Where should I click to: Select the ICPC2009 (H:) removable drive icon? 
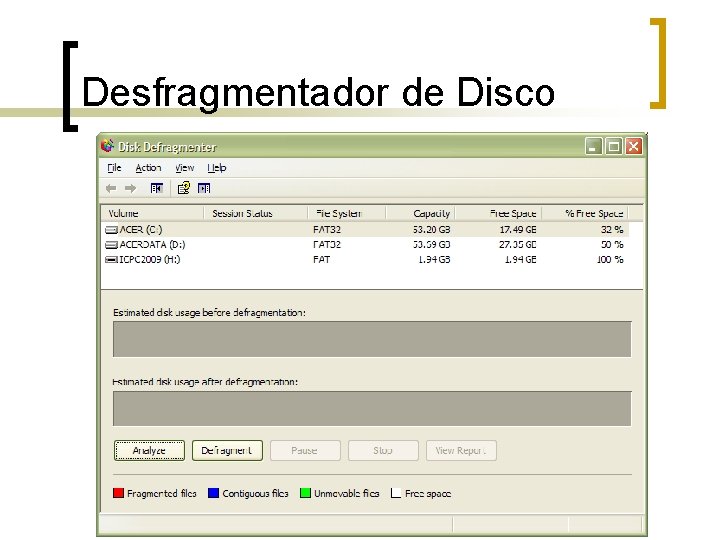pyautogui.click(x=111, y=260)
